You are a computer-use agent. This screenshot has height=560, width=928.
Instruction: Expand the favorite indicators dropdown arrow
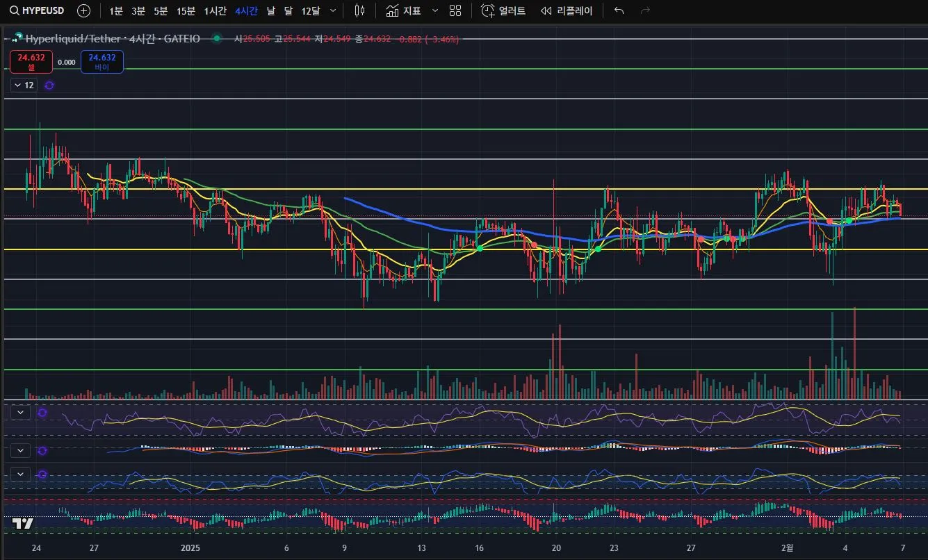coord(435,10)
